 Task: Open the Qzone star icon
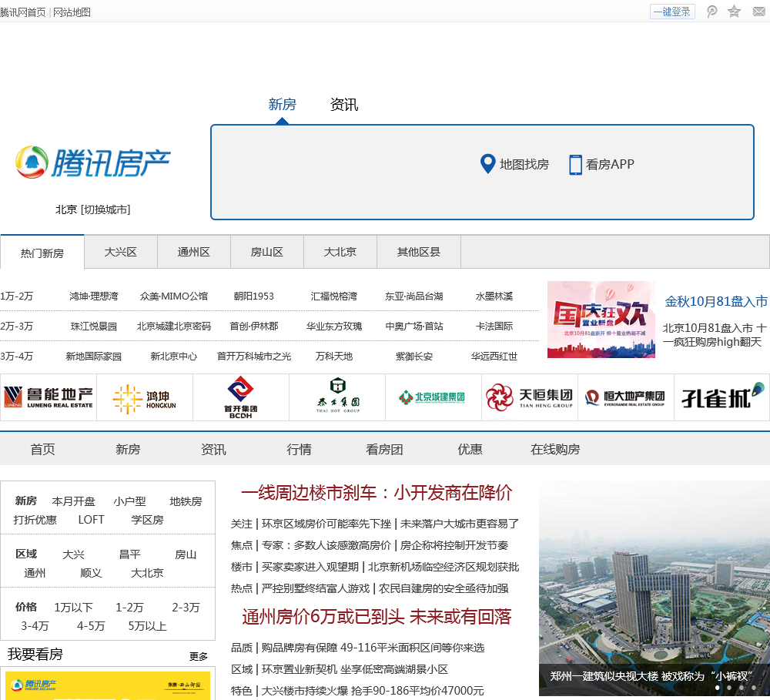pos(735,12)
